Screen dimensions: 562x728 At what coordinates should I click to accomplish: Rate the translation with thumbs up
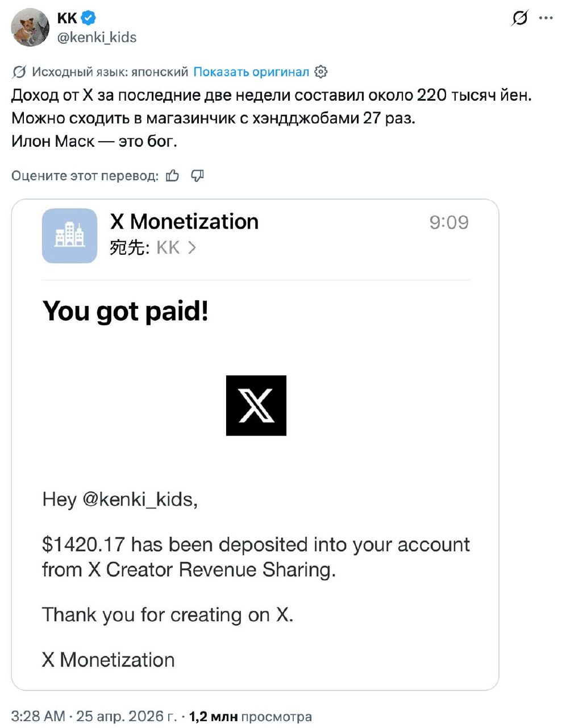click(x=173, y=176)
